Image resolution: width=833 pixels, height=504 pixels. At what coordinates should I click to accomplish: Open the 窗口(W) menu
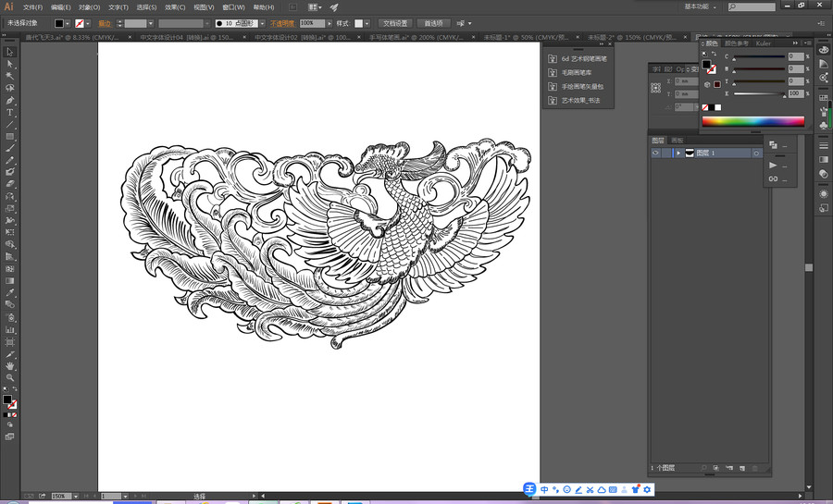(x=234, y=7)
